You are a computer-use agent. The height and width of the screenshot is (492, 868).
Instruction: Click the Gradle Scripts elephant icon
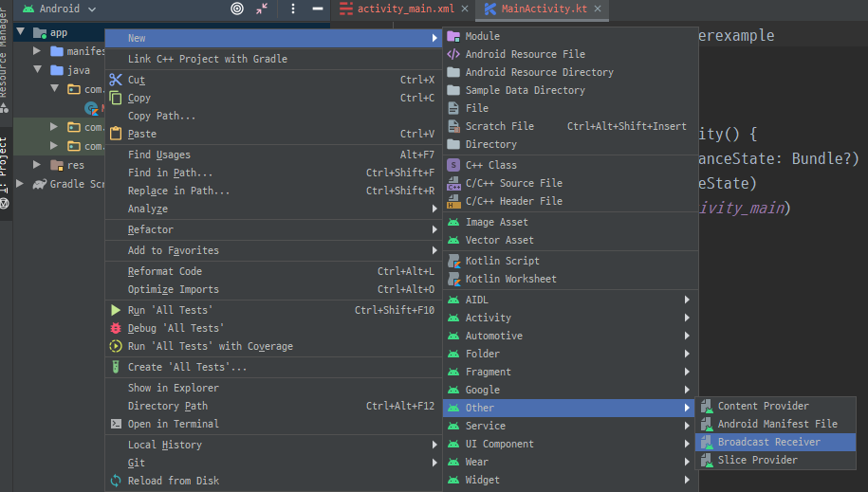pos(39,184)
